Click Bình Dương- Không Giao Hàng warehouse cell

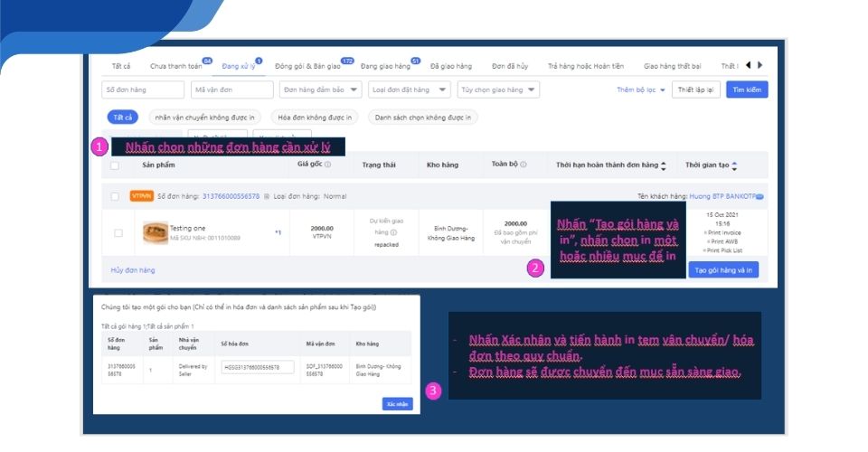(x=450, y=233)
